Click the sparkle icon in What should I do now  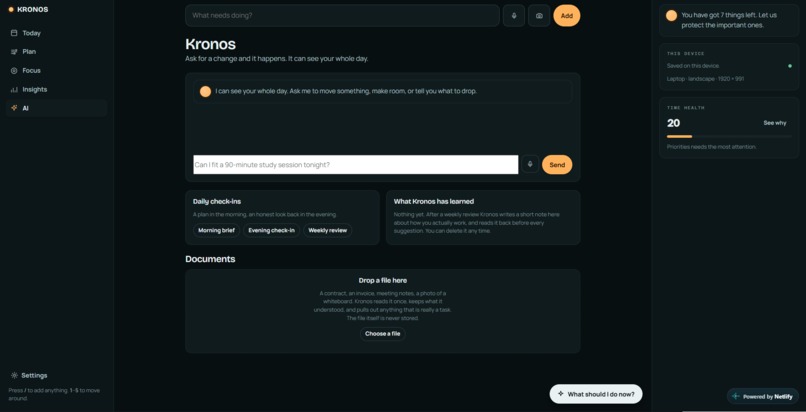coord(560,394)
